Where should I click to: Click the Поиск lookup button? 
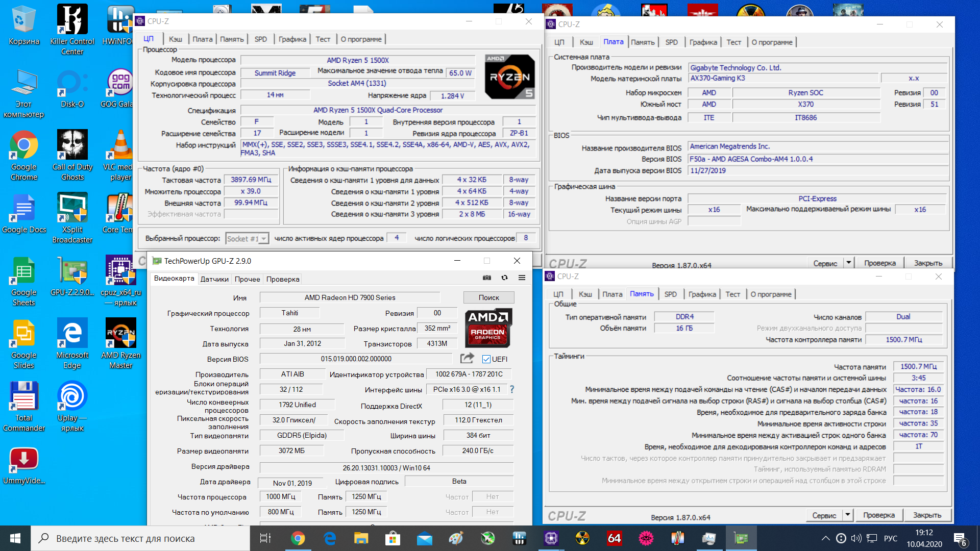(488, 297)
